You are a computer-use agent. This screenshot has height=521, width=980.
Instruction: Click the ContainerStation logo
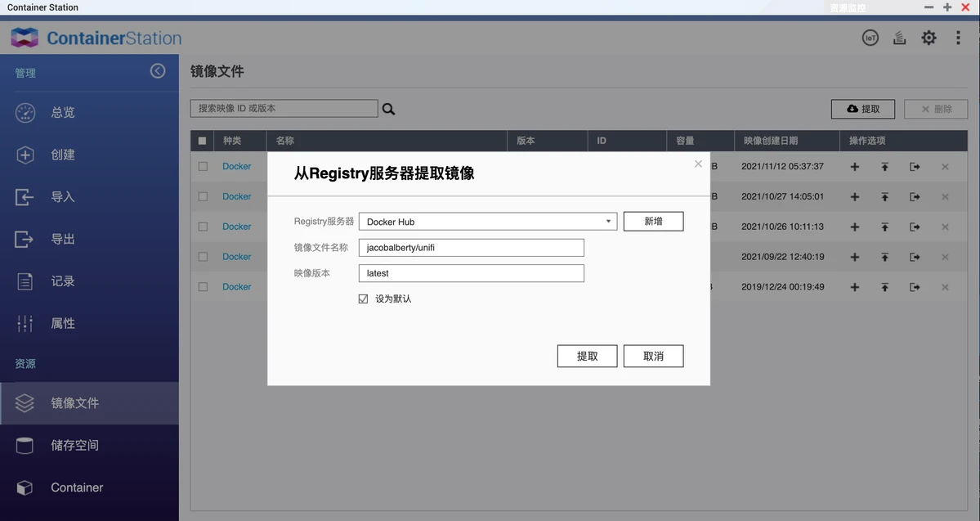pos(96,38)
